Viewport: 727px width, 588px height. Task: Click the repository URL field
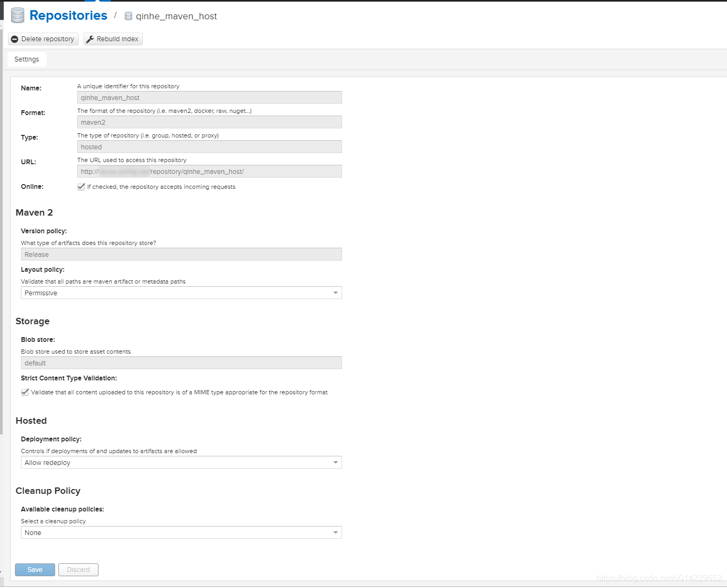pyautogui.click(x=209, y=171)
